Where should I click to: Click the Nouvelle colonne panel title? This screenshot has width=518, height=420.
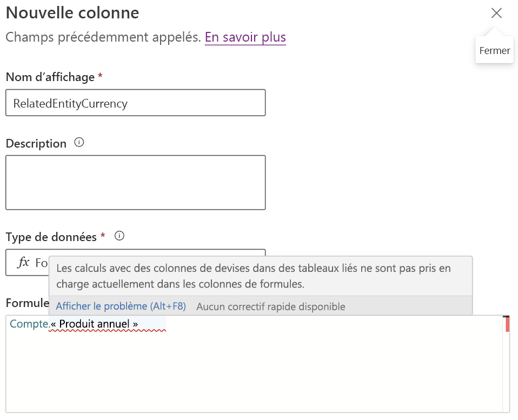72,12
